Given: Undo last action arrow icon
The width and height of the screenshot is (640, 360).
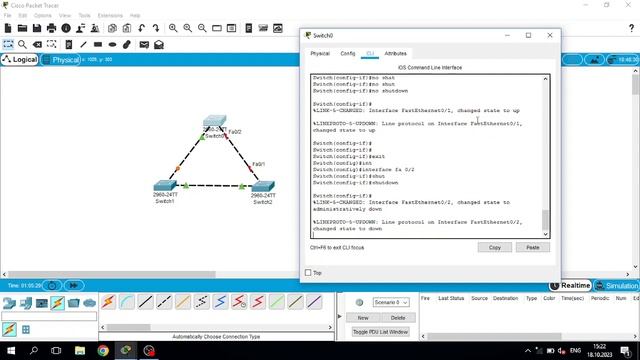Looking at the screenshot, I should [141, 28].
